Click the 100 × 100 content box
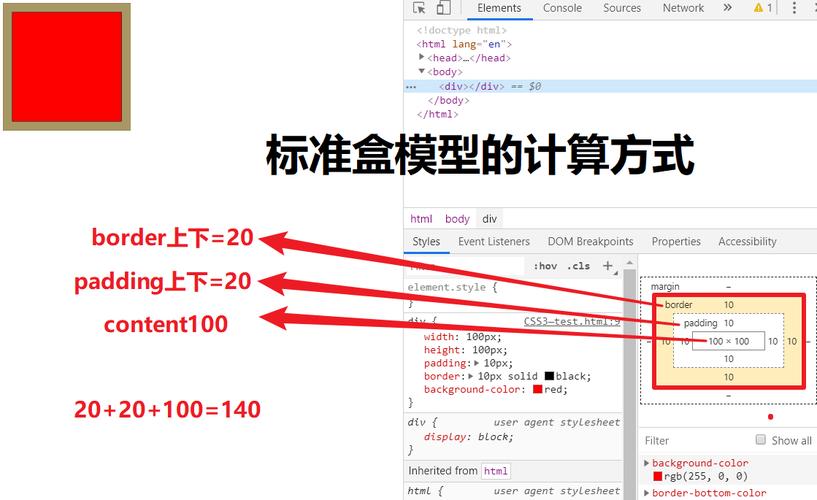The image size is (817, 500). click(728, 341)
